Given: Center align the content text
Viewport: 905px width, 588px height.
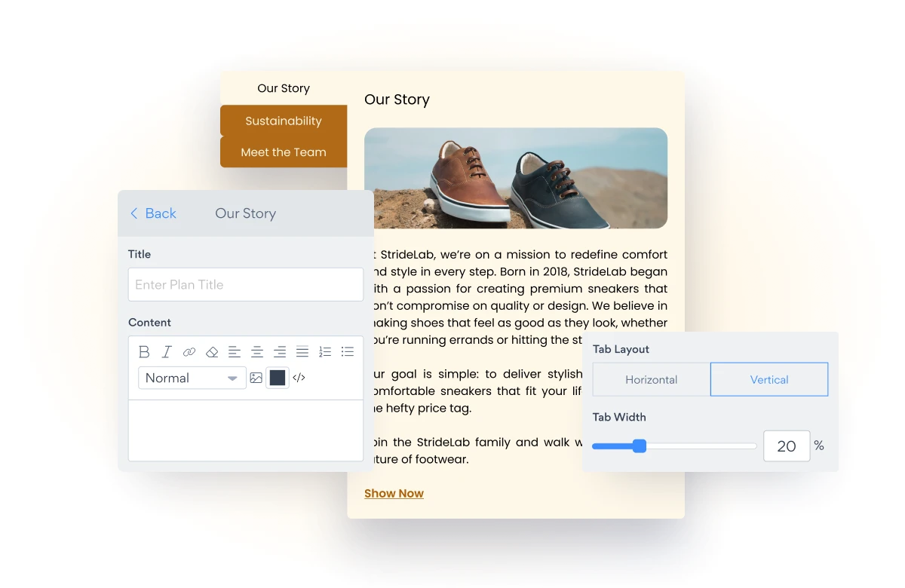Looking at the screenshot, I should point(257,352).
